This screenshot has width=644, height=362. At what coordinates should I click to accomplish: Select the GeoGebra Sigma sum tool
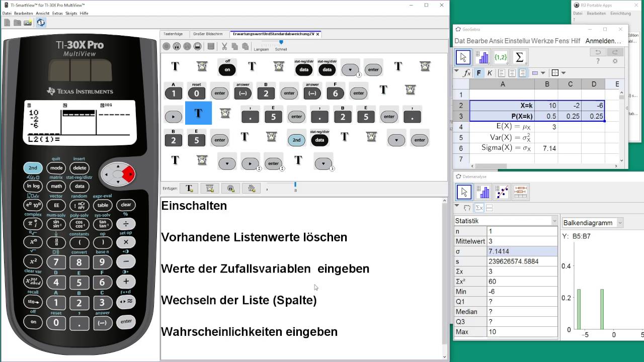(519, 57)
